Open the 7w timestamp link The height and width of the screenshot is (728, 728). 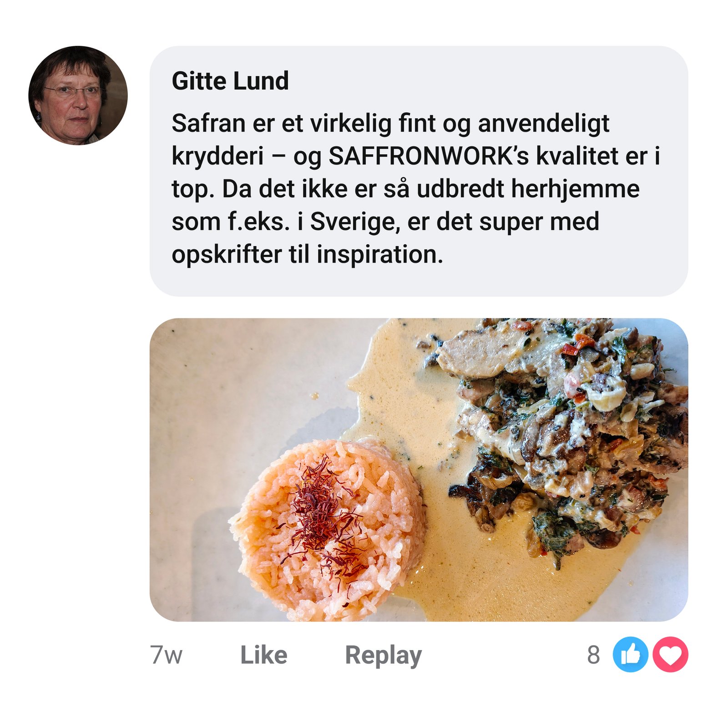[x=166, y=655]
